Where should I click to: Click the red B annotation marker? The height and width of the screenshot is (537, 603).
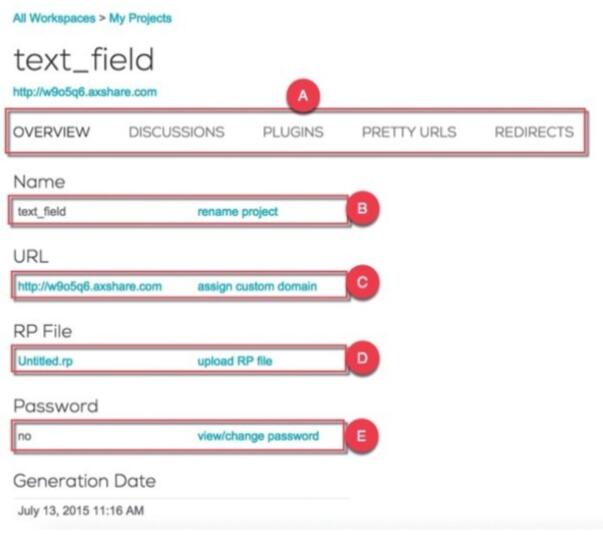[362, 208]
